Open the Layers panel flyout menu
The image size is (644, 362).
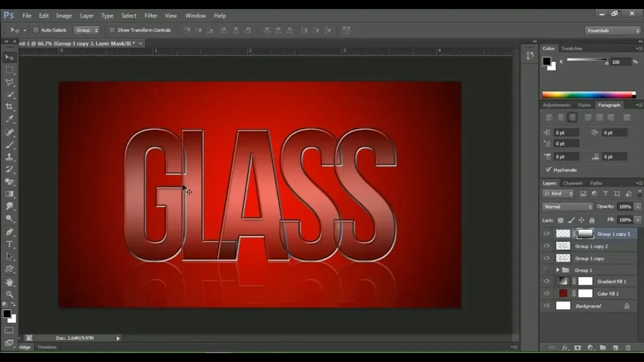[638, 183]
